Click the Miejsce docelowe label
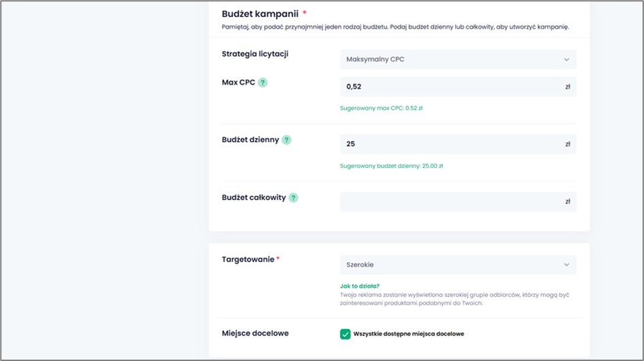 coord(255,333)
